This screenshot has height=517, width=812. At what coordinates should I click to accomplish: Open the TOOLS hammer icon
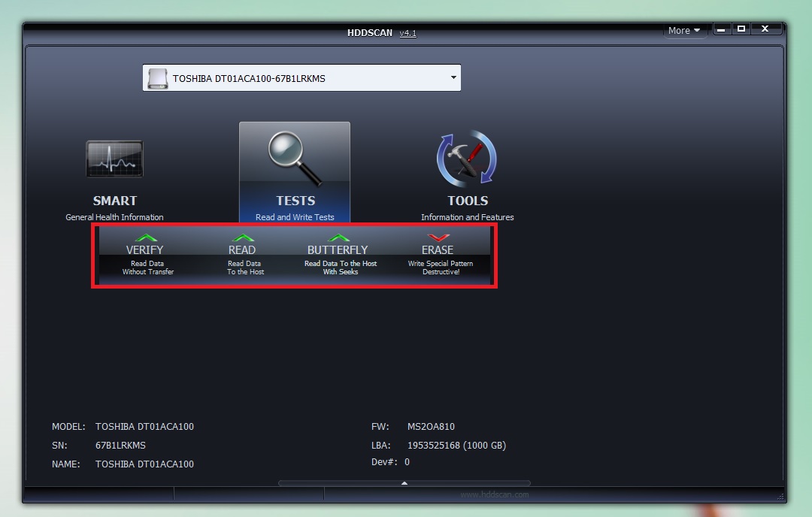coord(467,159)
